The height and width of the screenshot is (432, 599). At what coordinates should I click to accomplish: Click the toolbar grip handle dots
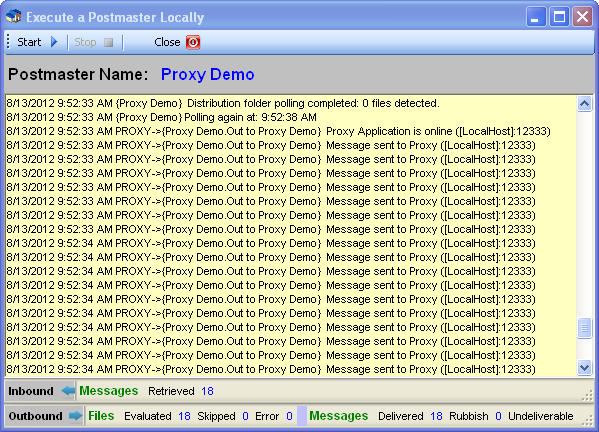pyautogui.click(x=8, y=42)
